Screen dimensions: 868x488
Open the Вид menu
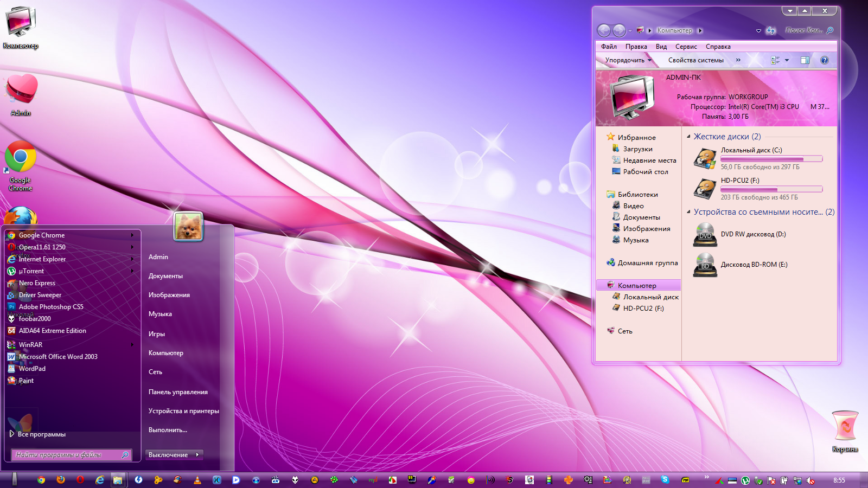click(x=661, y=47)
